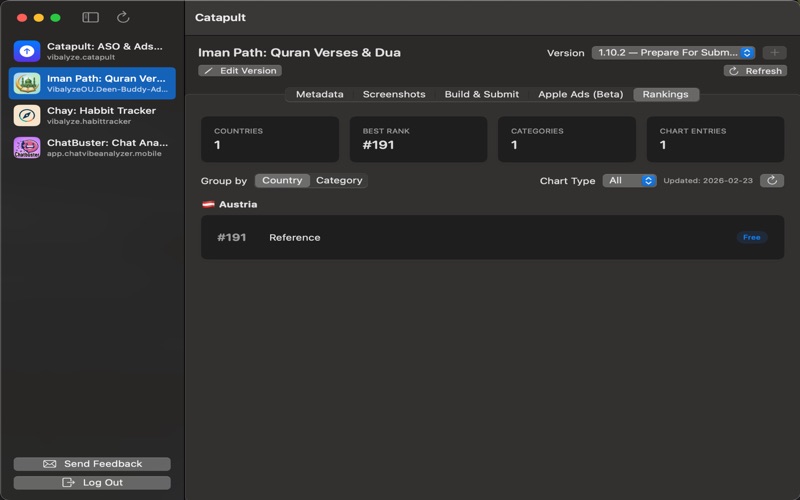Click the Austria country heading
This screenshot has width=800, height=500.
[238, 204]
